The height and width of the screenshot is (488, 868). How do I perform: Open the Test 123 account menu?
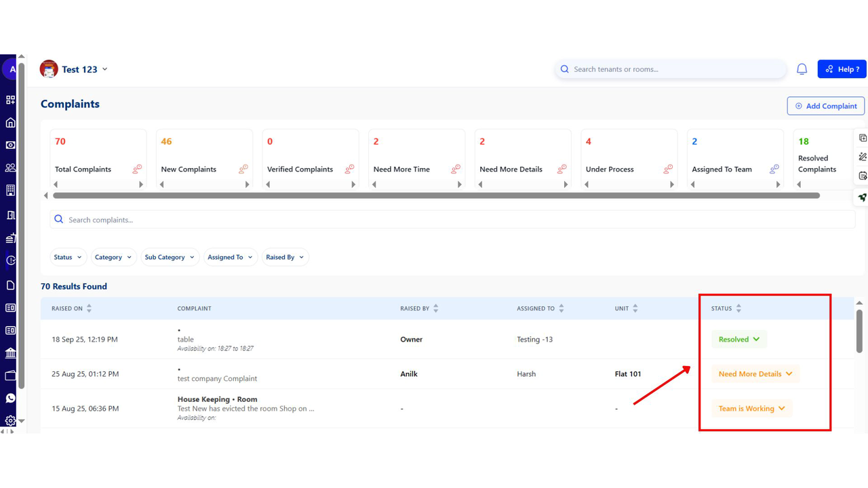75,69
